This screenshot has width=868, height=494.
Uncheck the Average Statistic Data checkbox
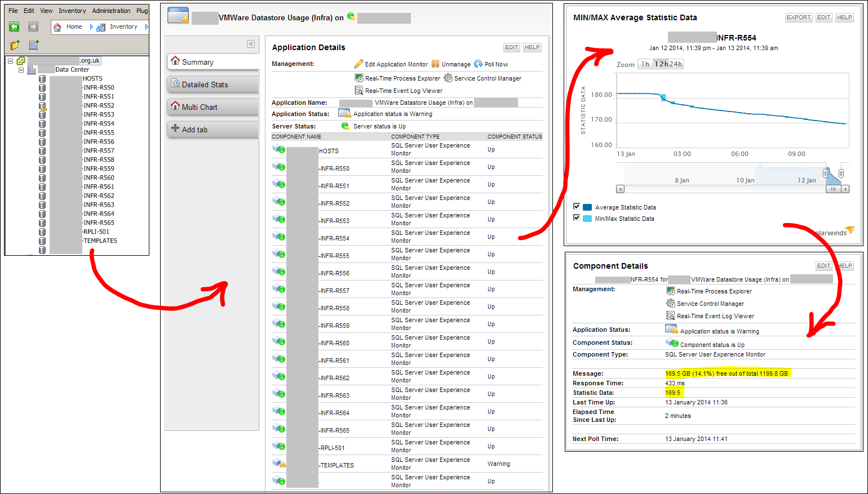(577, 206)
